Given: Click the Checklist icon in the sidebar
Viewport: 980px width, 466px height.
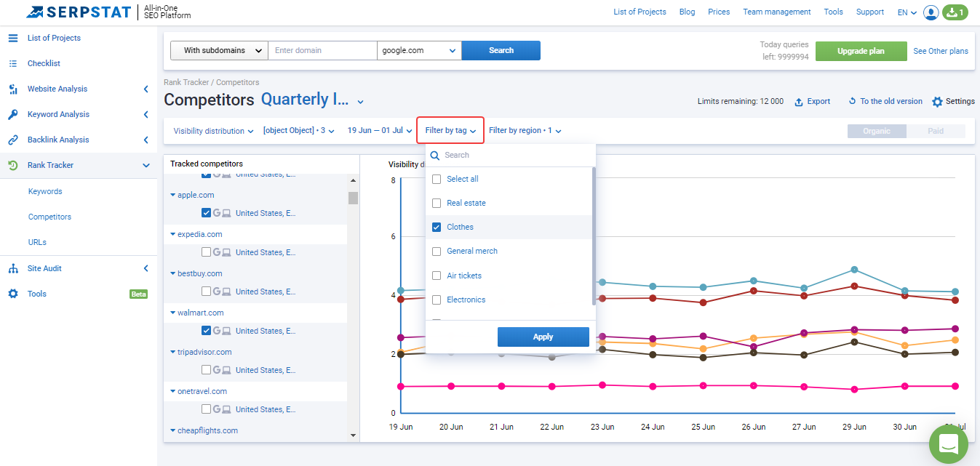Looking at the screenshot, I should 13,63.
